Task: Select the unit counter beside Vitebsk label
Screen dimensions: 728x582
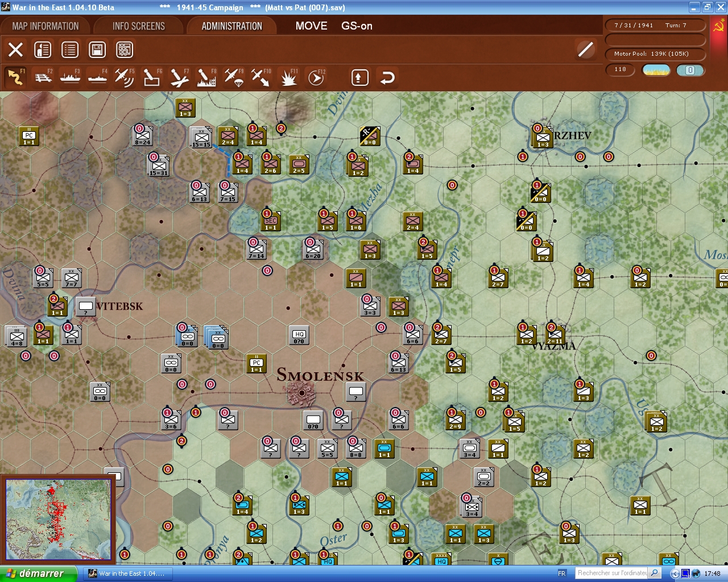Action: [86, 306]
